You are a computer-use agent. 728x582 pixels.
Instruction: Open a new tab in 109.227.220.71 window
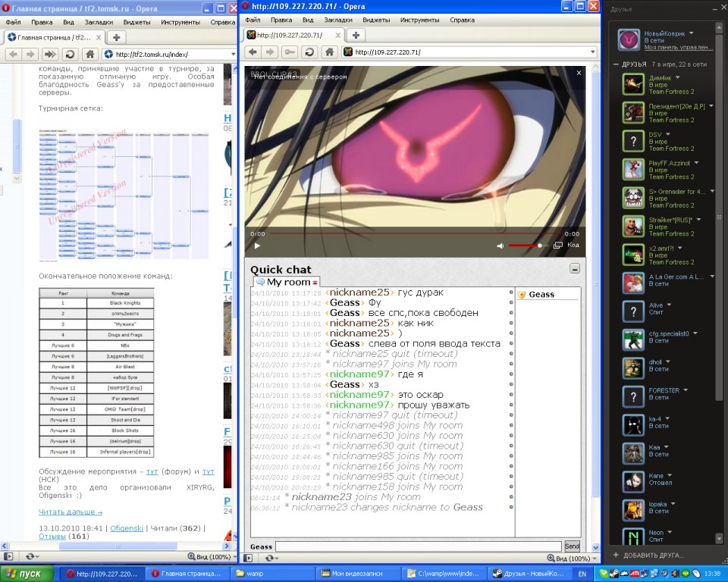[x=356, y=36]
